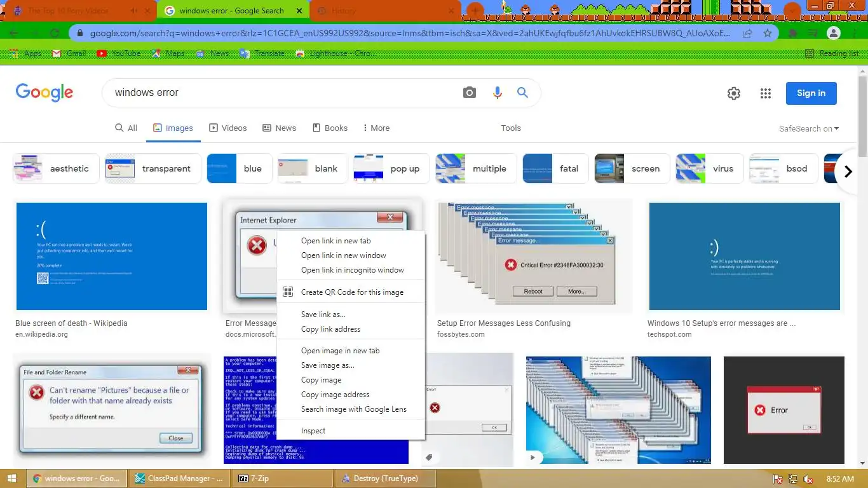The image size is (868, 488).
Task: Open YouTube bookmark
Action: pos(119,53)
